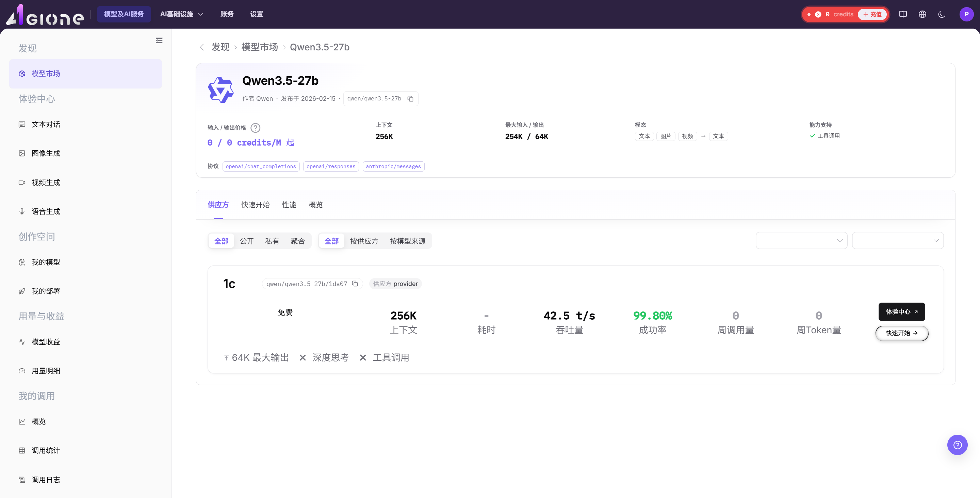Select 模型及AI服务 in top navigation
The width and height of the screenshot is (980, 498).
(124, 14)
